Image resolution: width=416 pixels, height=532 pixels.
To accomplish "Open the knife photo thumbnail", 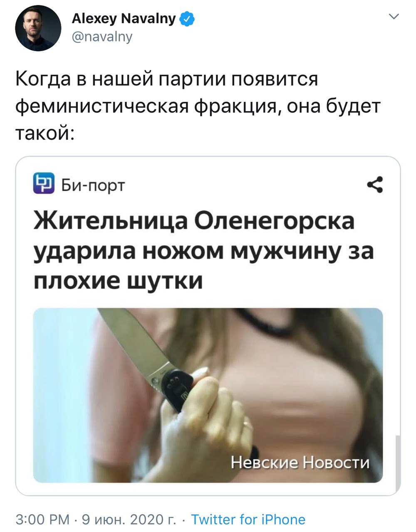I will (x=208, y=395).
